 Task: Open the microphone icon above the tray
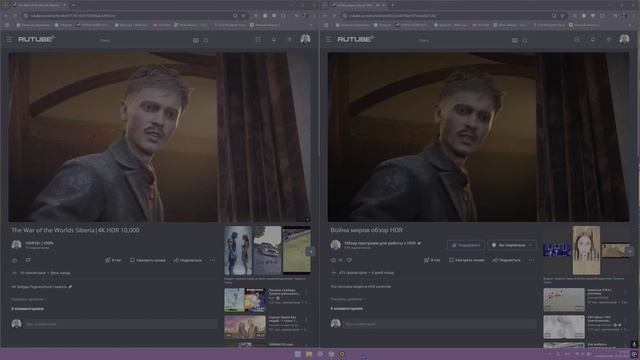[634, 344]
